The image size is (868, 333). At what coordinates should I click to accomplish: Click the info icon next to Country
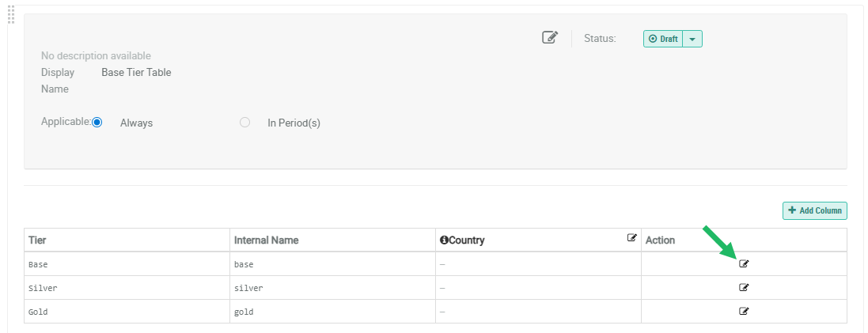444,240
